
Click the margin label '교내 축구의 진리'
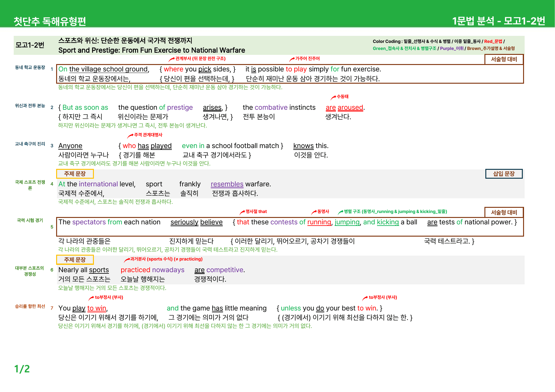tap(30, 144)
